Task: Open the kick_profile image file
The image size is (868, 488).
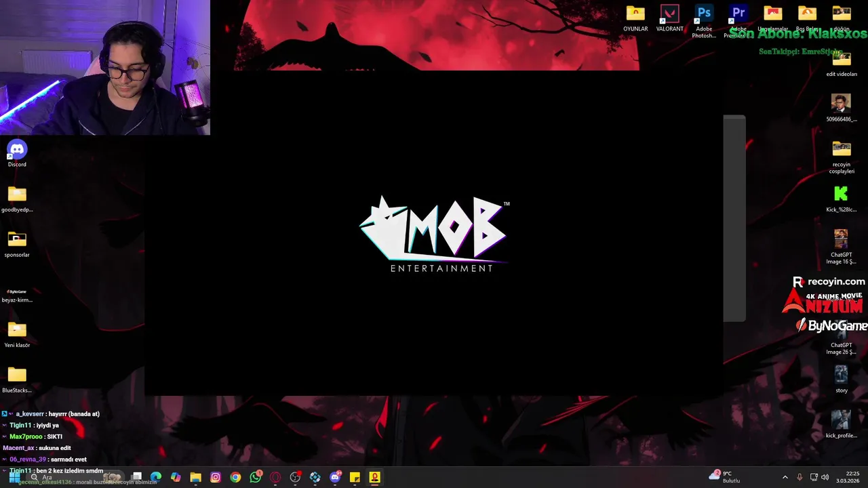Action: (842, 425)
